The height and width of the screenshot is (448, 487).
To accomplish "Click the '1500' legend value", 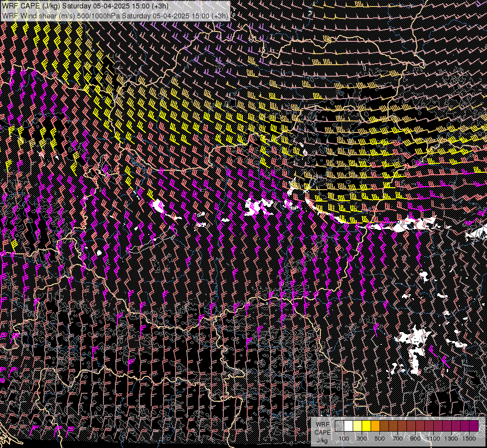I will 469,439.
